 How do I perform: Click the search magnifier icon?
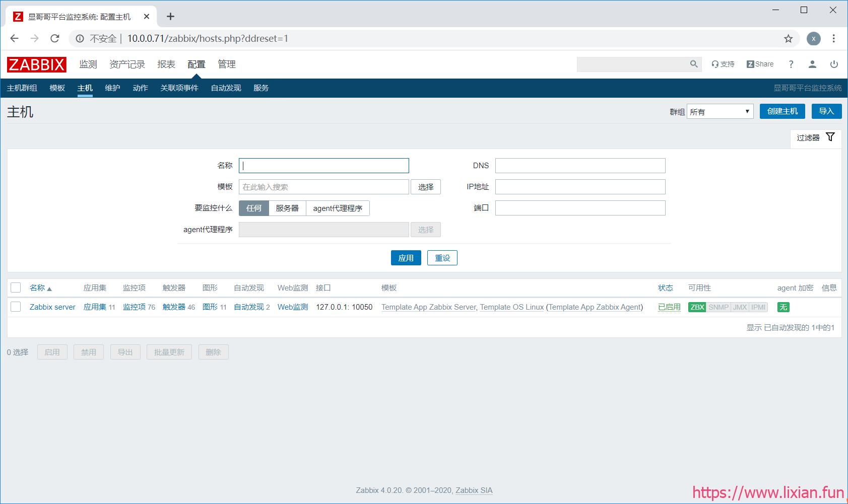click(694, 64)
